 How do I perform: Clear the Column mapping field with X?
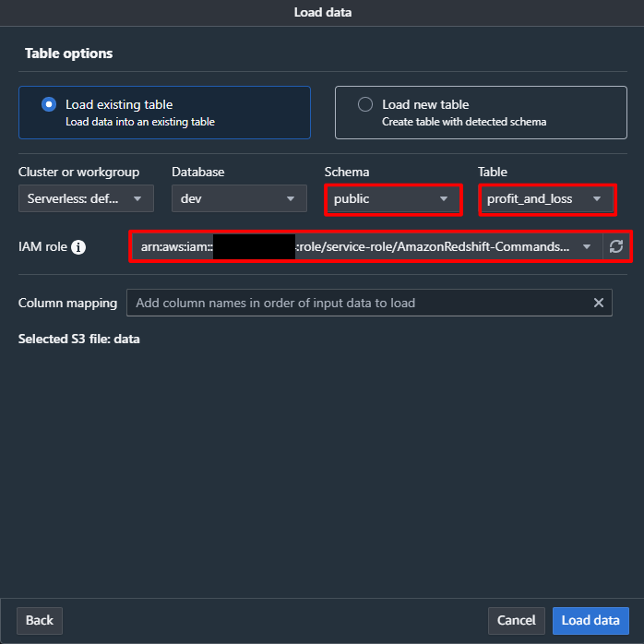coord(599,304)
